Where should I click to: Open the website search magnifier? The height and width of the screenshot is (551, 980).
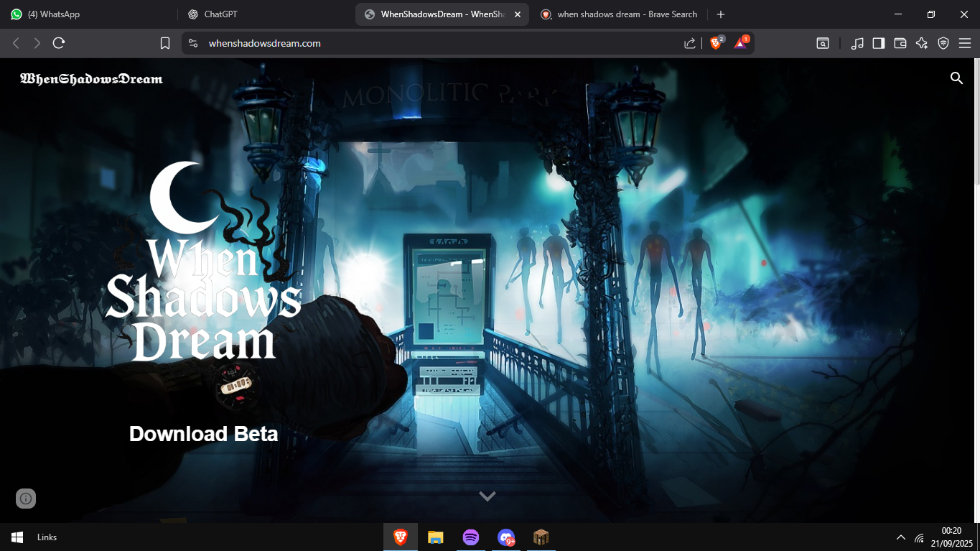[x=956, y=78]
